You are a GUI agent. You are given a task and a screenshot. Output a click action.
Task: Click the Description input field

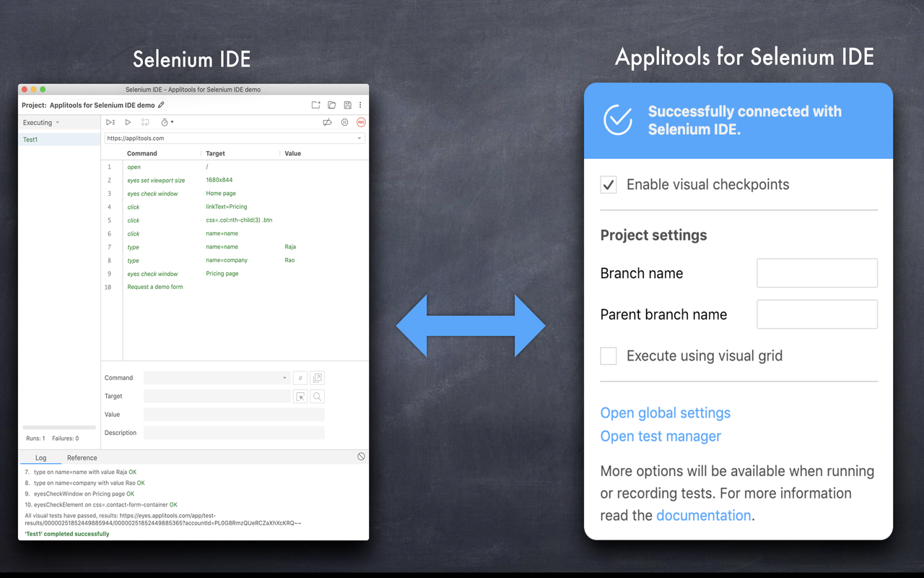(234, 433)
